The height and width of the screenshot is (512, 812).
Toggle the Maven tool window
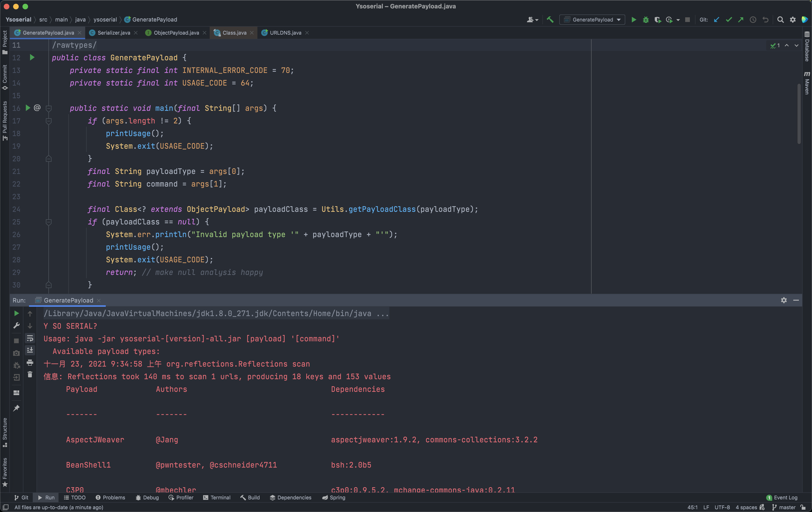pyautogui.click(x=807, y=83)
